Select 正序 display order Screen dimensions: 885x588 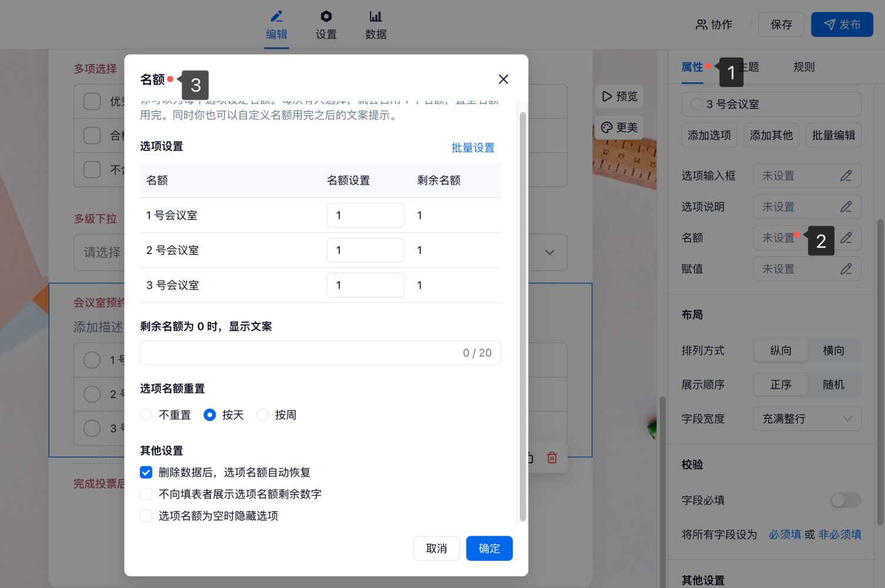781,385
